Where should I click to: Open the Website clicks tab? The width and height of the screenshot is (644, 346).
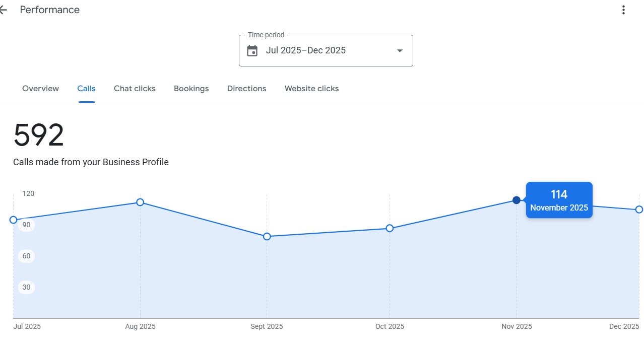tap(311, 89)
